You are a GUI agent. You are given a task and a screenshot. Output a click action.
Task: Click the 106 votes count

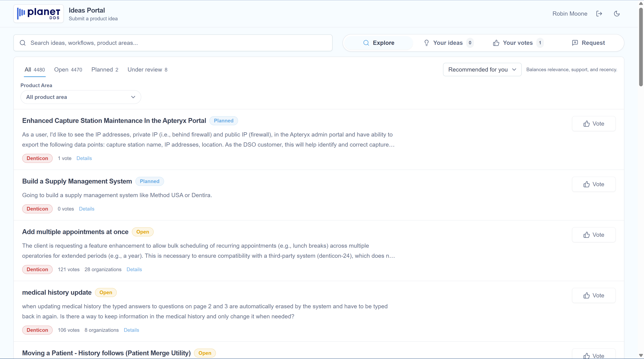tap(69, 330)
